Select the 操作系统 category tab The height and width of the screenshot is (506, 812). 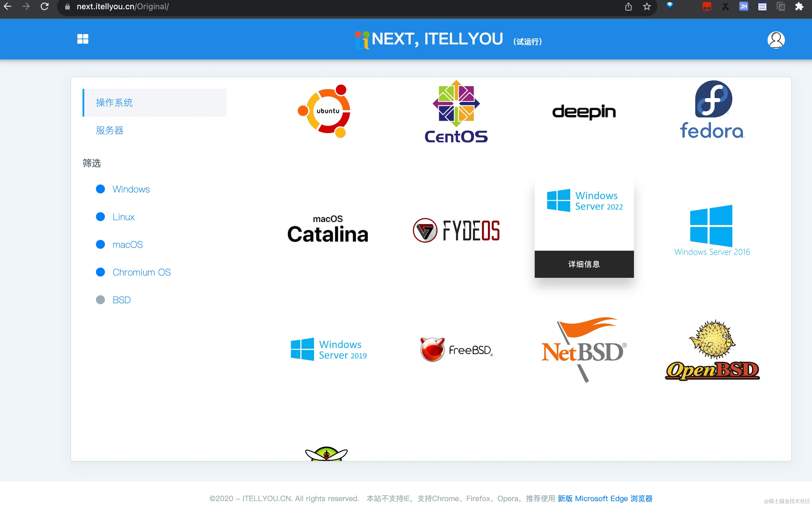(x=154, y=102)
